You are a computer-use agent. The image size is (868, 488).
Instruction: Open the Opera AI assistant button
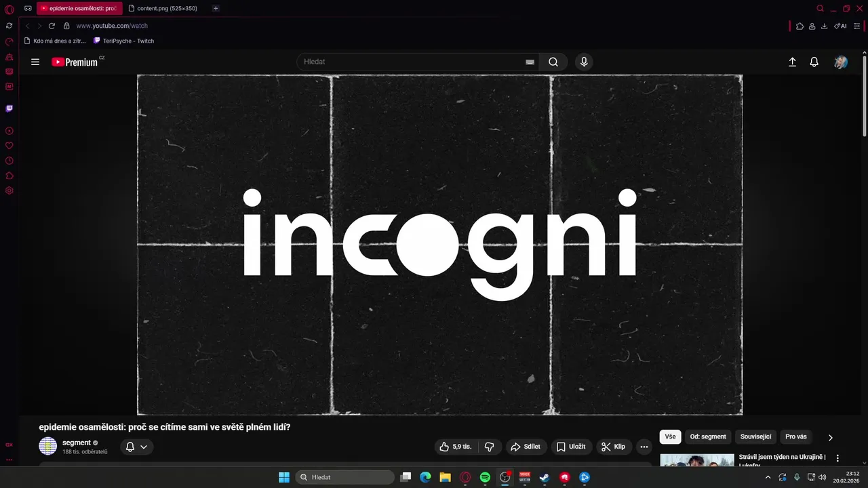coord(840,26)
